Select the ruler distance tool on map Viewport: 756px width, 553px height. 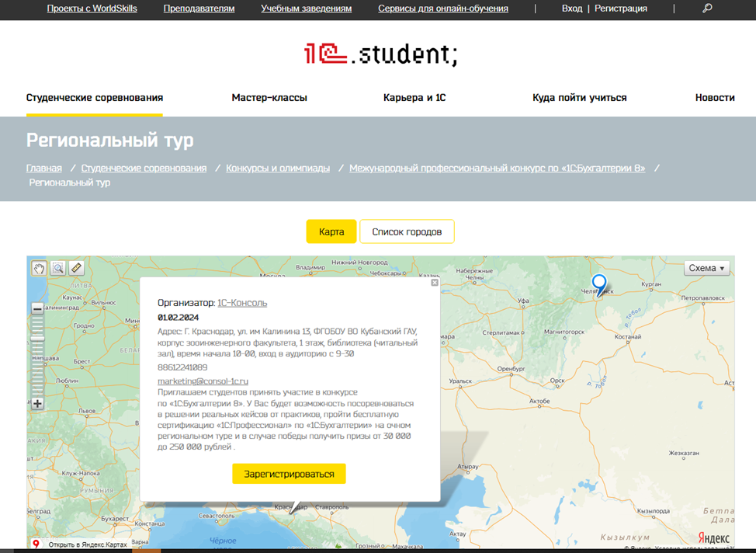(76, 268)
